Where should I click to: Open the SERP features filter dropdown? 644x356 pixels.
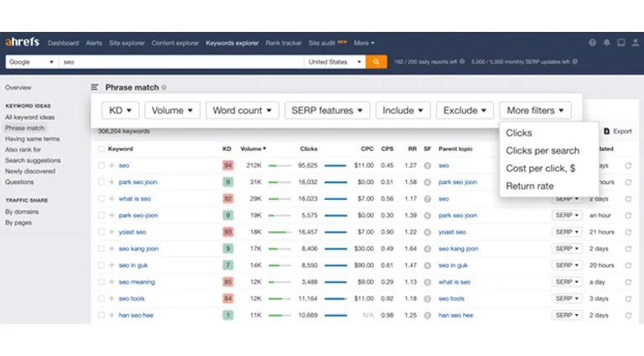pyautogui.click(x=327, y=110)
